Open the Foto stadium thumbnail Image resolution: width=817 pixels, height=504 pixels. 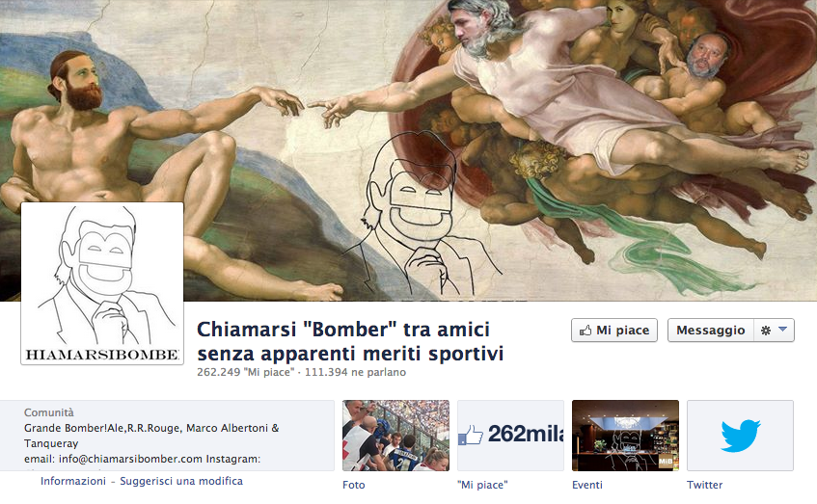coord(395,436)
